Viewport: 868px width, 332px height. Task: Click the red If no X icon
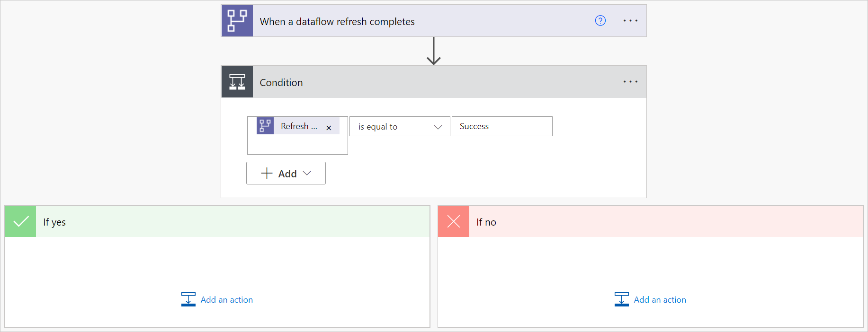tap(454, 221)
